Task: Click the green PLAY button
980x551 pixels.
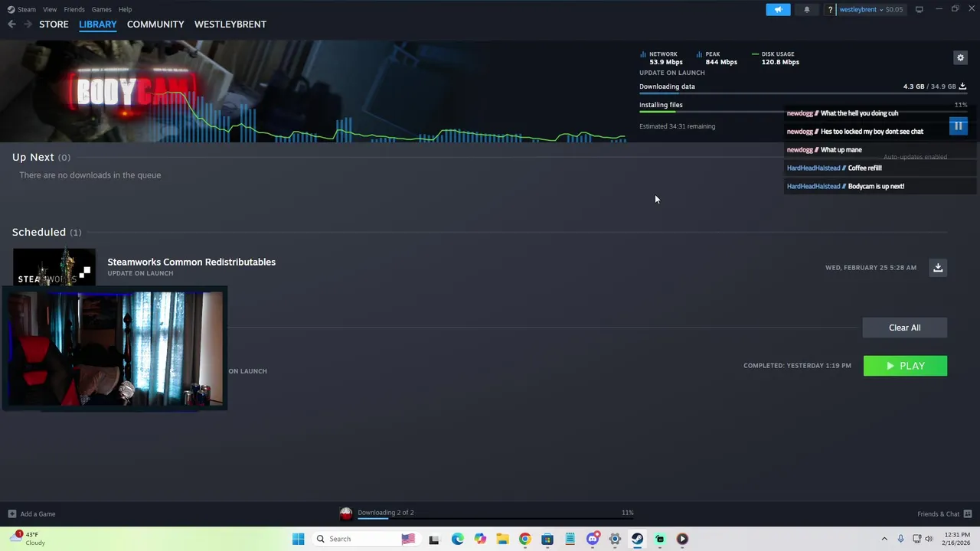Action: (x=905, y=366)
